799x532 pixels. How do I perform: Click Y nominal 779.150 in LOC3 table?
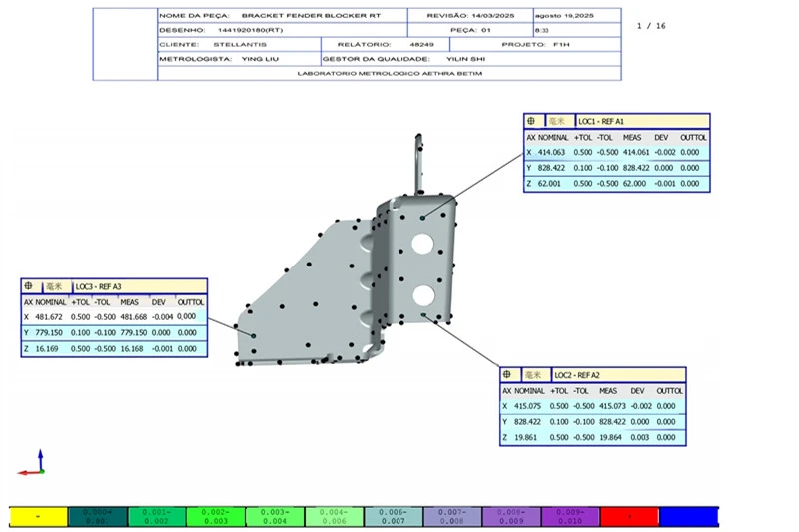pyautogui.click(x=48, y=332)
